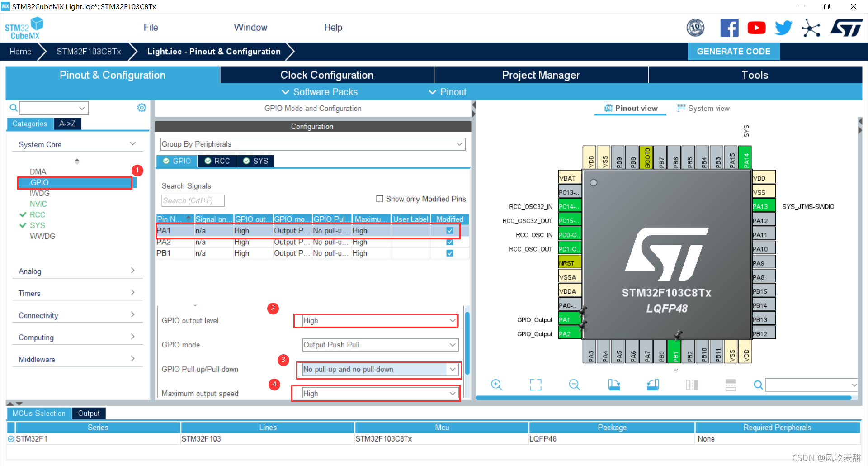Click the 10-year anniversary badge icon
This screenshot has width=868, height=466.
(695, 28)
